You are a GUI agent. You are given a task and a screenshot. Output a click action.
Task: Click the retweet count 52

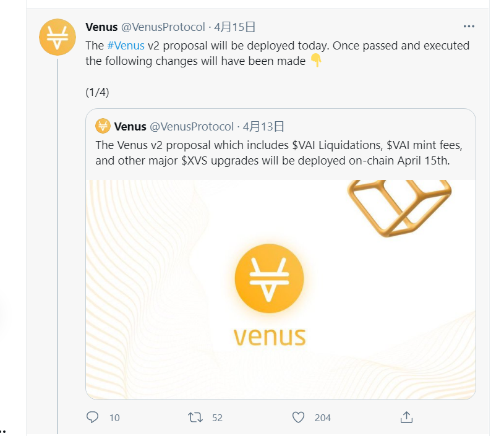217,418
